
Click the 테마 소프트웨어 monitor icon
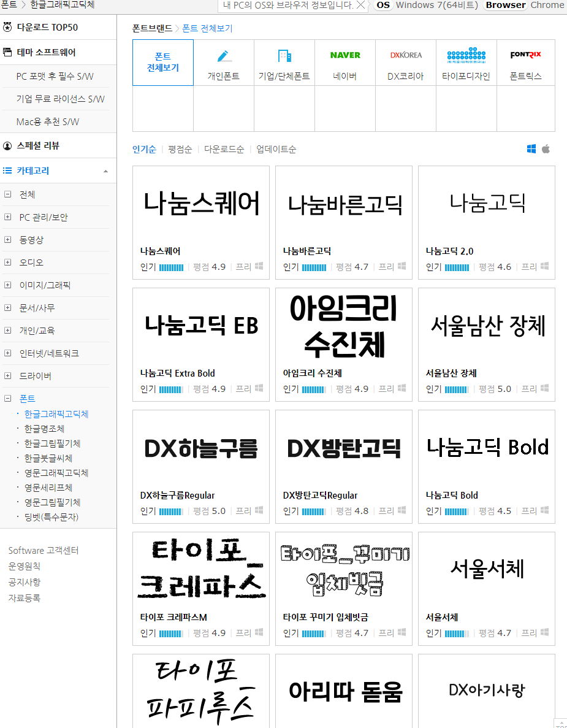point(7,52)
